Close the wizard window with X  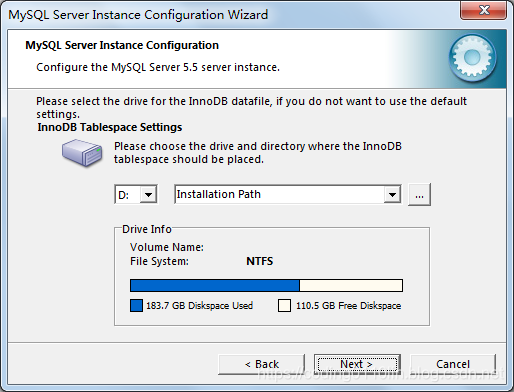click(483, 10)
